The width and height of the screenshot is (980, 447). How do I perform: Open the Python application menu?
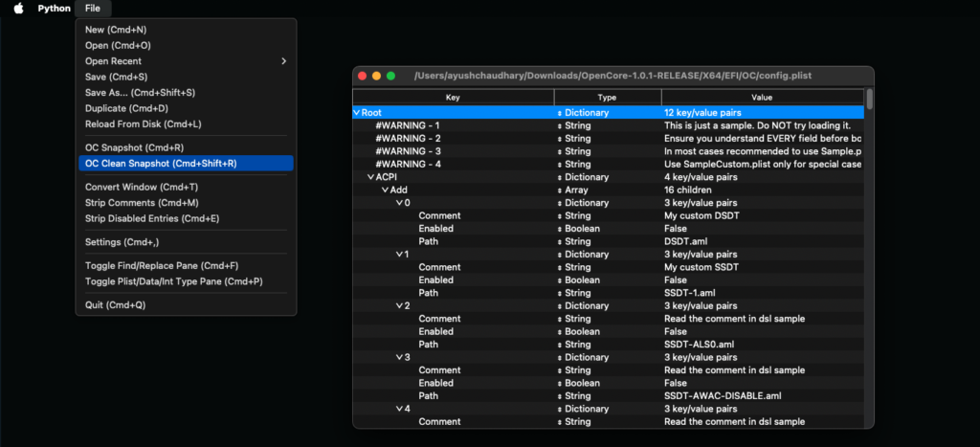[x=54, y=8]
